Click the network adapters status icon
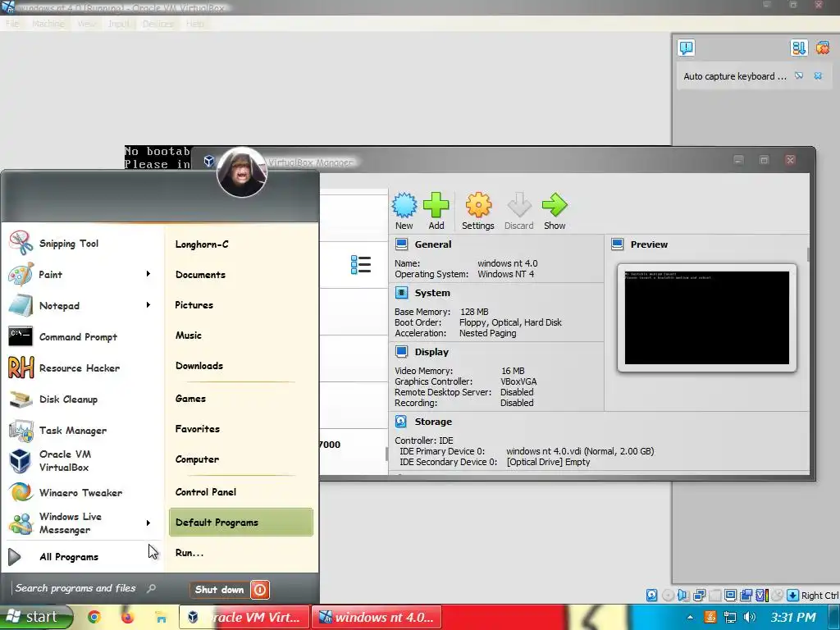This screenshot has height=630, width=840. pyautogui.click(x=699, y=596)
